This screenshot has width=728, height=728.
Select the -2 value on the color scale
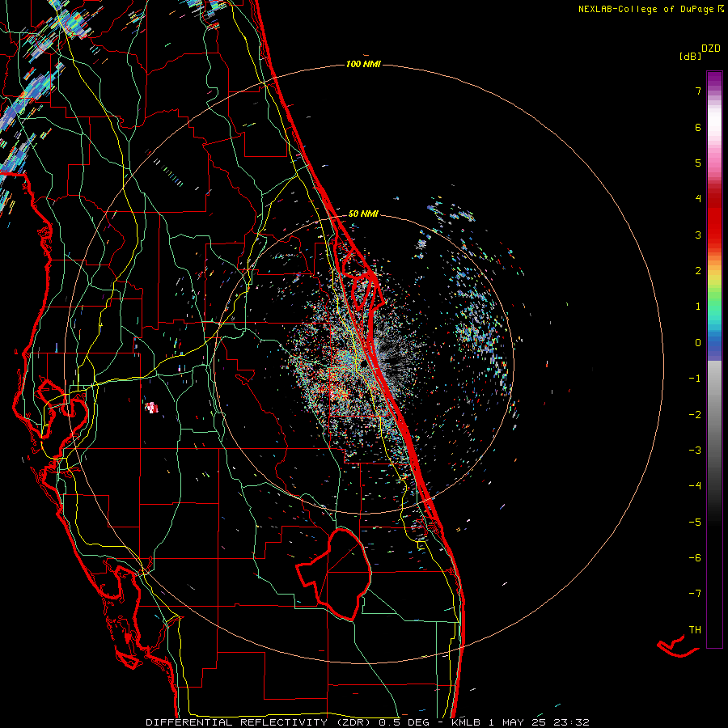click(695, 415)
